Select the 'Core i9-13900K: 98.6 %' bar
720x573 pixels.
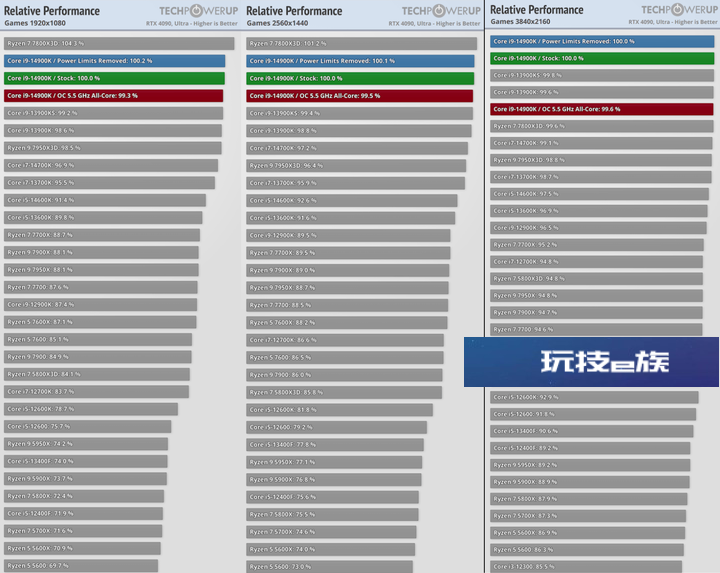click(x=113, y=131)
